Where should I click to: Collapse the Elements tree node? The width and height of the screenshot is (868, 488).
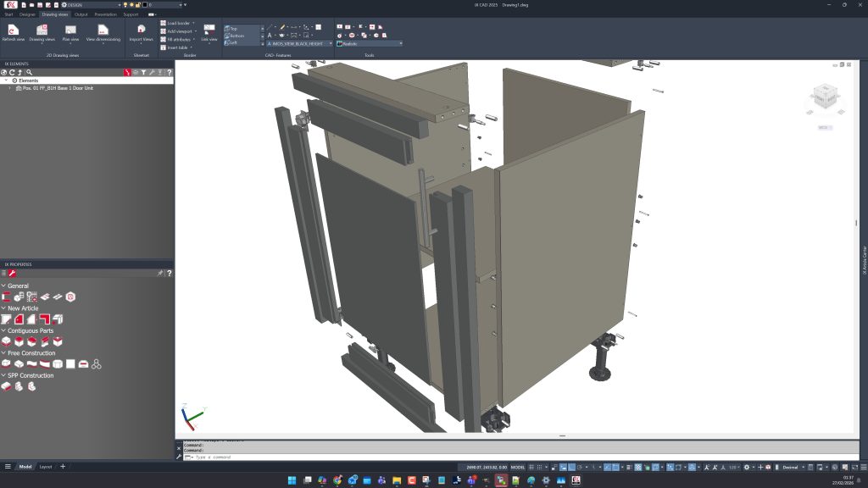tap(4, 80)
